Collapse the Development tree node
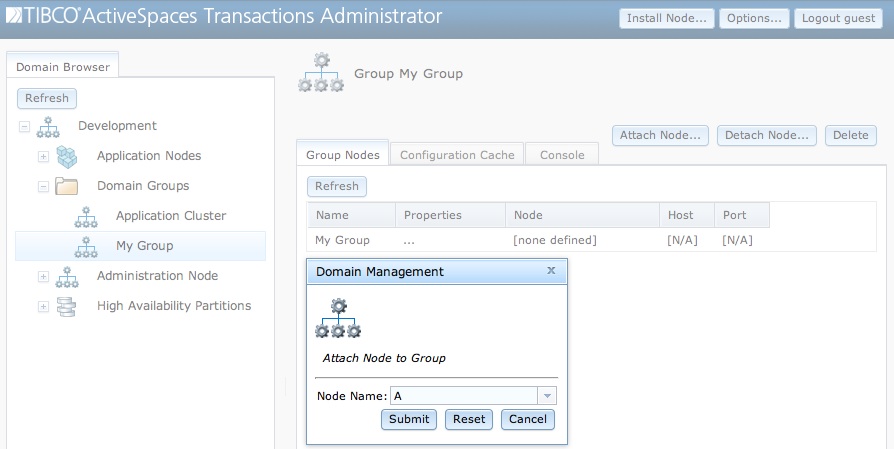The image size is (894, 449). pyautogui.click(x=24, y=126)
